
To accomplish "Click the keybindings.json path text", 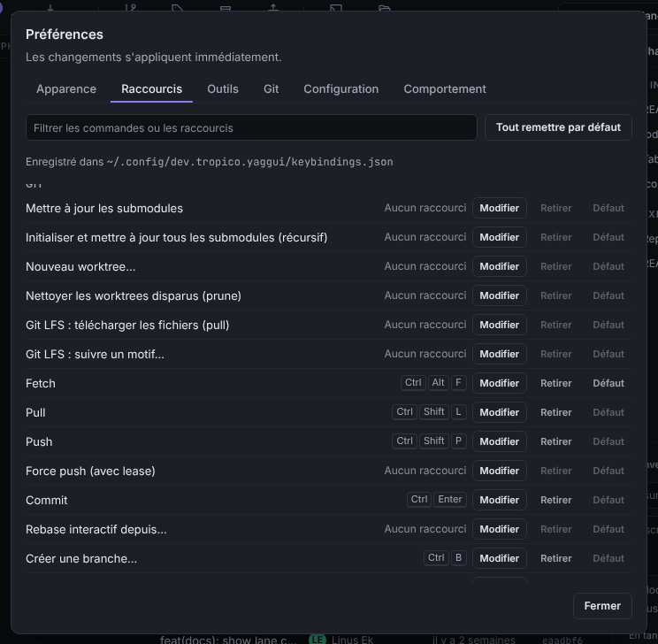I will [250, 162].
